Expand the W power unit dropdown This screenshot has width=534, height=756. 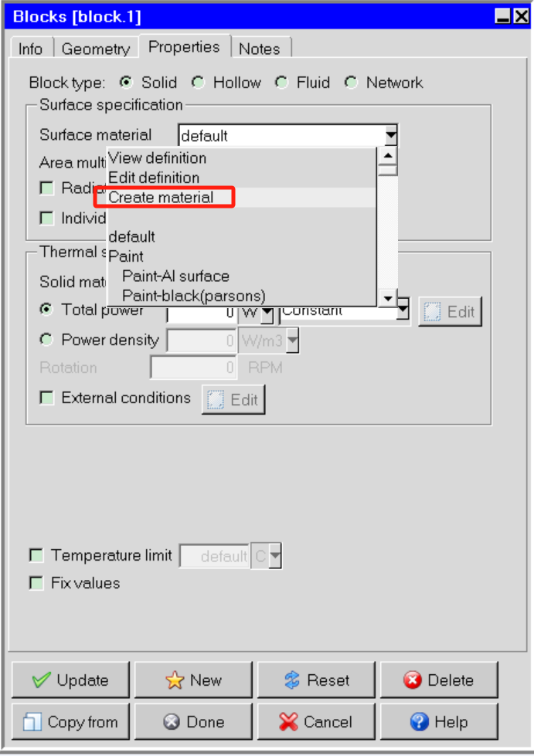click(267, 314)
